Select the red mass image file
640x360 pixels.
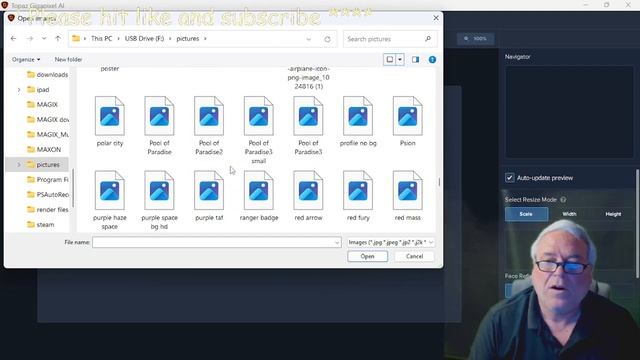point(407,196)
